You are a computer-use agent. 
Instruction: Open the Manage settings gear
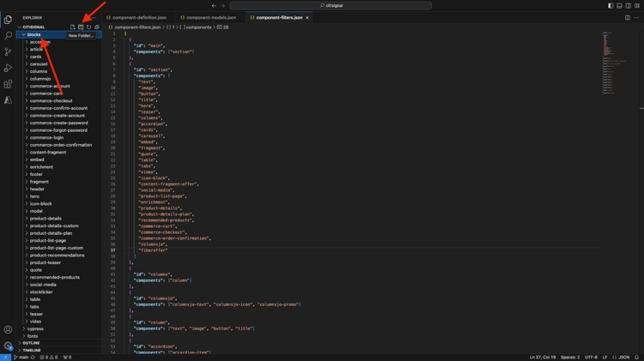tap(8, 346)
